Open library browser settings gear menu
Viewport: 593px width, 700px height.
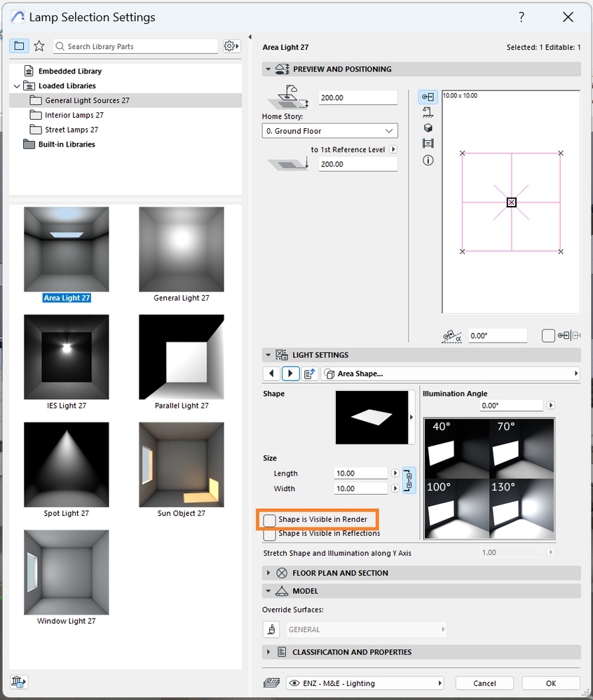point(231,46)
